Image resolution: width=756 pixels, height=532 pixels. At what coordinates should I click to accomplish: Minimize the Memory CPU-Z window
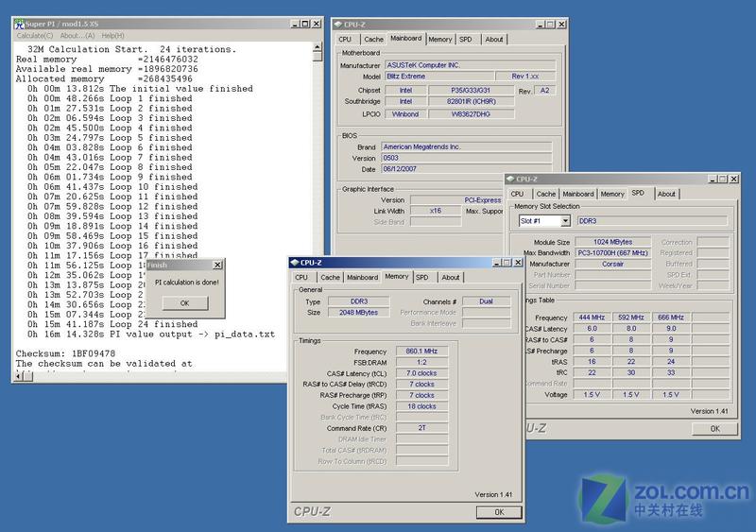pos(497,263)
